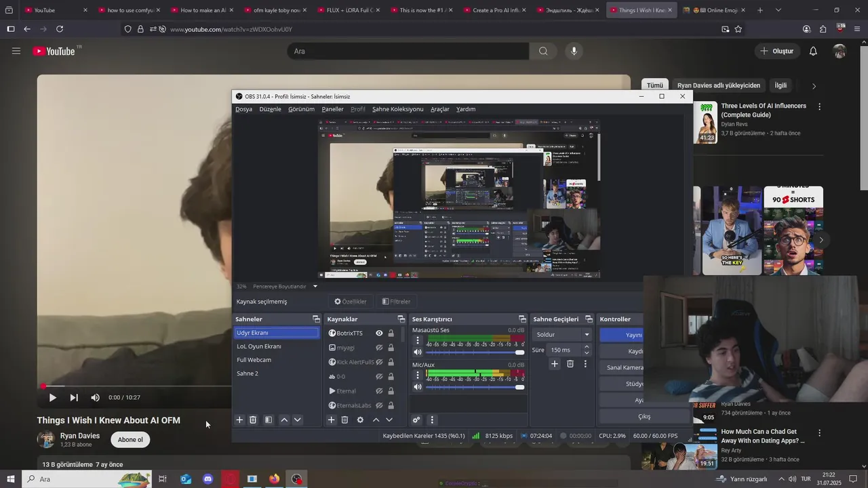Pop out the Kaynaklar dock
The image size is (868, 488).
coord(401,319)
